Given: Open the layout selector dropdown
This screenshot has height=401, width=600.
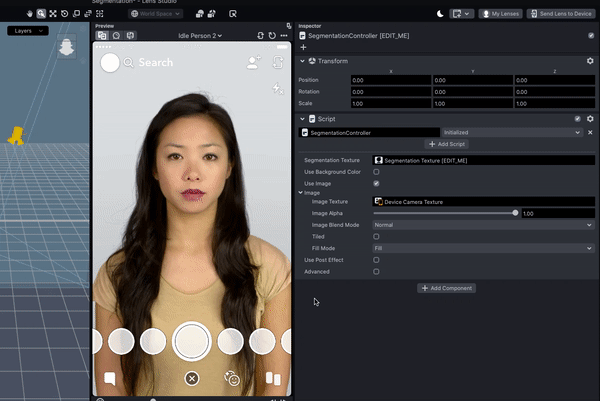Looking at the screenshot, I should tap(461, 14).
